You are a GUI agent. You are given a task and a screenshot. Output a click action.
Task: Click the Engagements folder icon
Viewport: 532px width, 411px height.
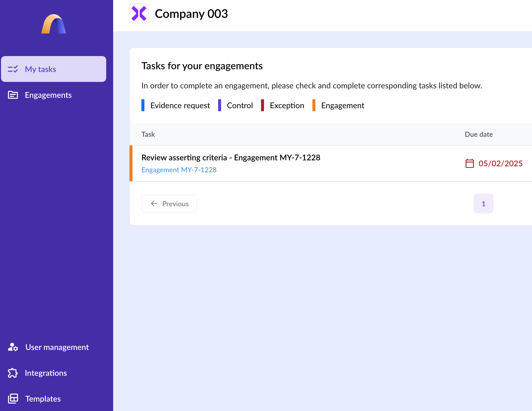pyautogui.click(x=13, y=95)
